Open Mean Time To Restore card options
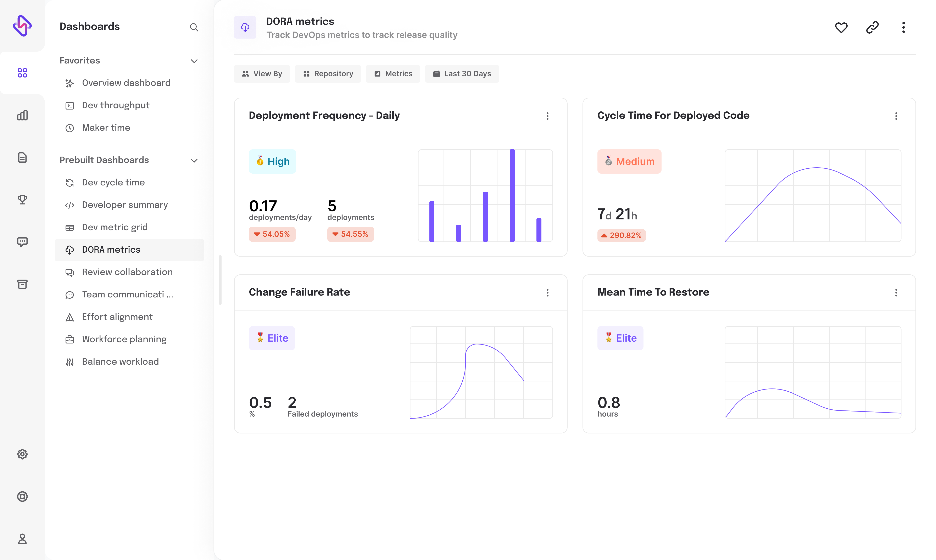The height and width of the screenshot is (560, 936). point(896,292)
